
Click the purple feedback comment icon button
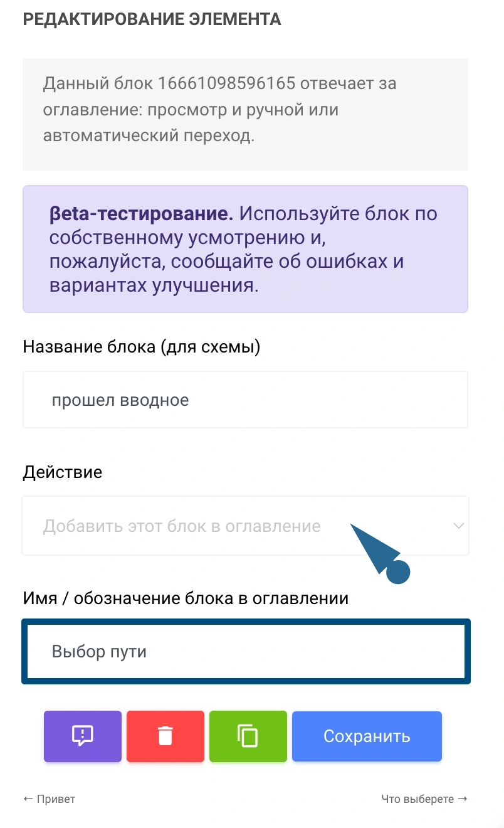click(x=83, y=736)
